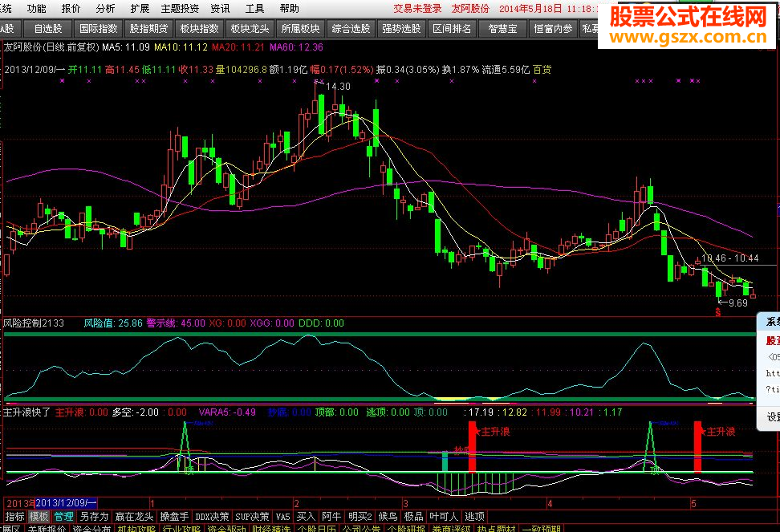Select the 操盘手 indicator tab
This screenshot has width=780, height=532.
(x=174, y=517)
